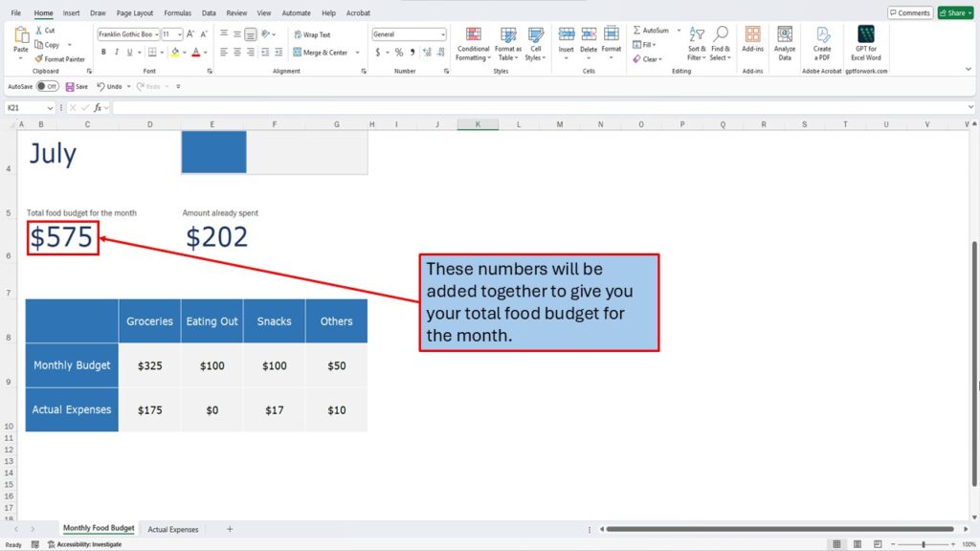Click Create a PDF Acrobat icon
Screen dimensions: 980x551
(822, 44)
